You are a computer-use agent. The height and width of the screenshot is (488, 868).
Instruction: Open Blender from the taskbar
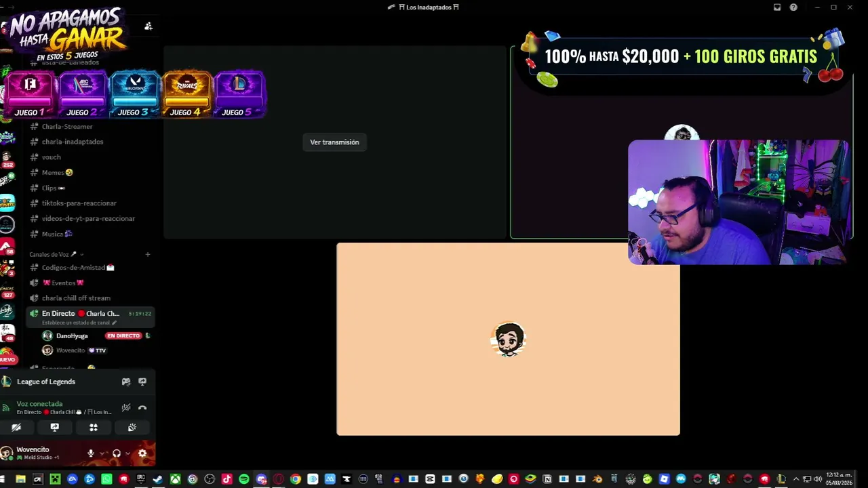point(597,479)
